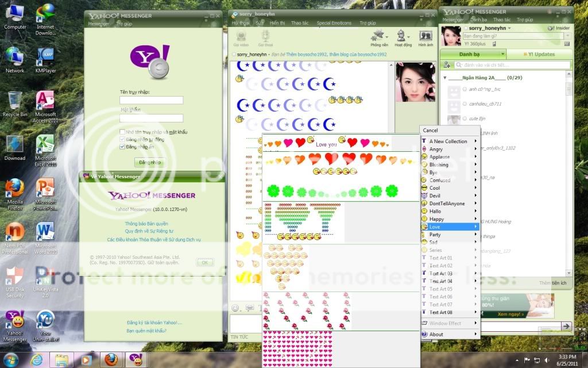This screenshot has width=588, height=368.
Task: Click the Tên truy nhập username field
Action: click(x=152, y=100)
